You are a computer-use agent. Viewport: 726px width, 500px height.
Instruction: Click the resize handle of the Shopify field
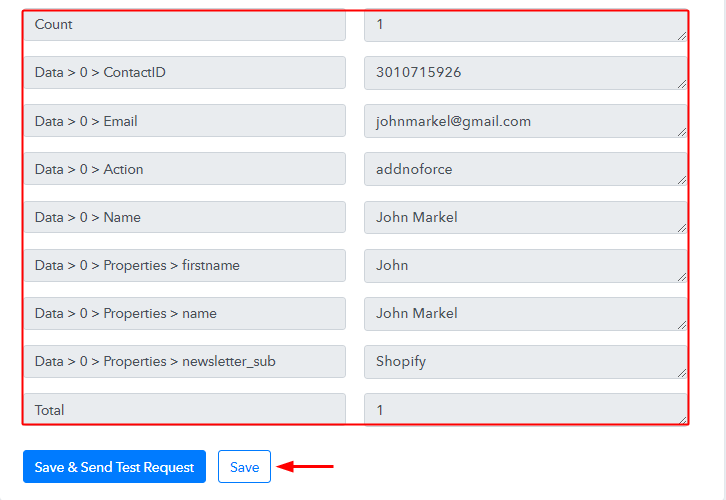(x=682, y=372)
